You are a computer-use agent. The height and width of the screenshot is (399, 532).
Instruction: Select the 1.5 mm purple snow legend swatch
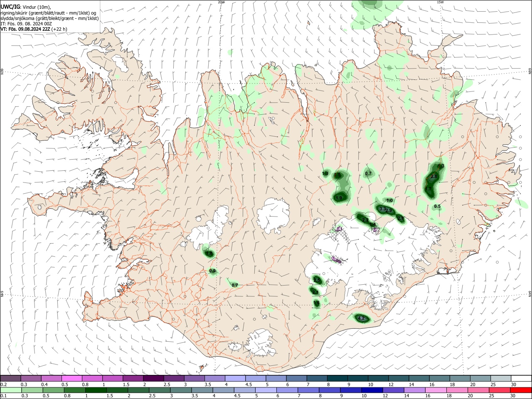(133, 379)
